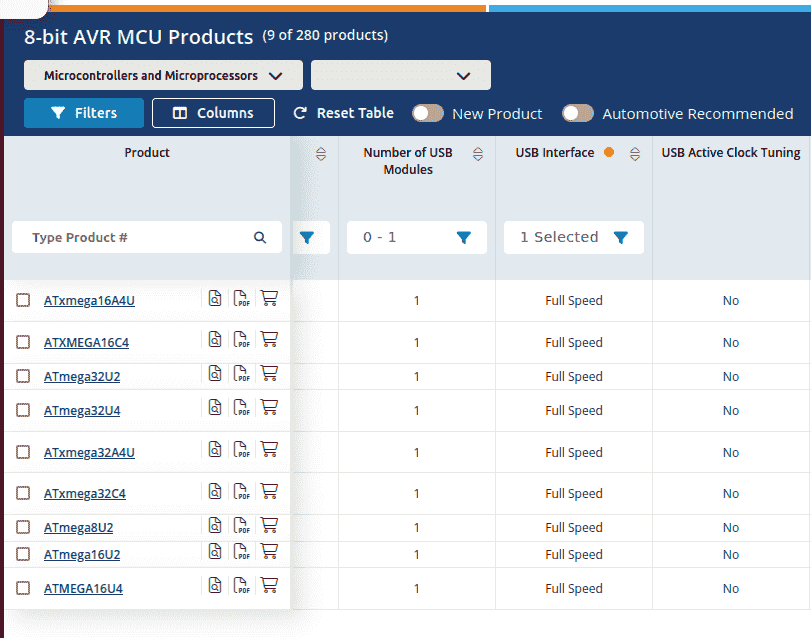
Task: Add ATxmega16A4U to cart
Action: point(269,298)
